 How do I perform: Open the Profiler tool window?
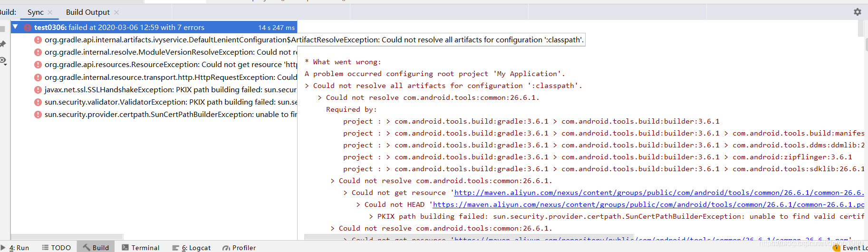[240, 247]
